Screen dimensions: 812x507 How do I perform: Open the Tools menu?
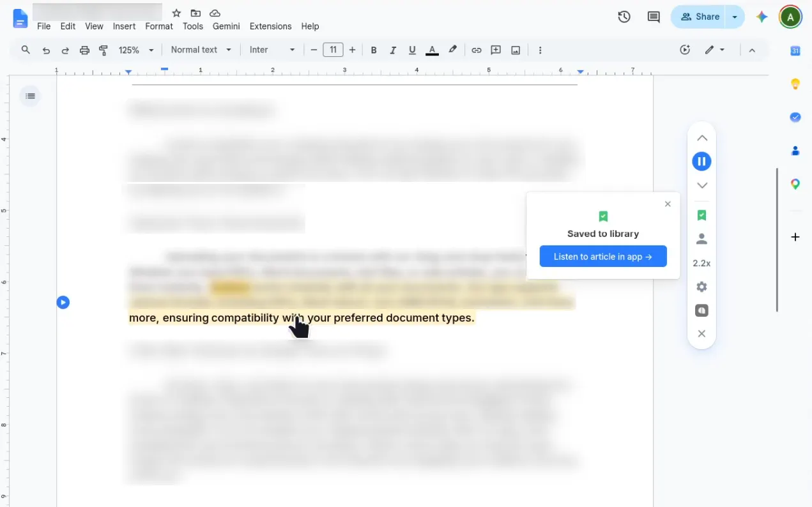[192, 26]
